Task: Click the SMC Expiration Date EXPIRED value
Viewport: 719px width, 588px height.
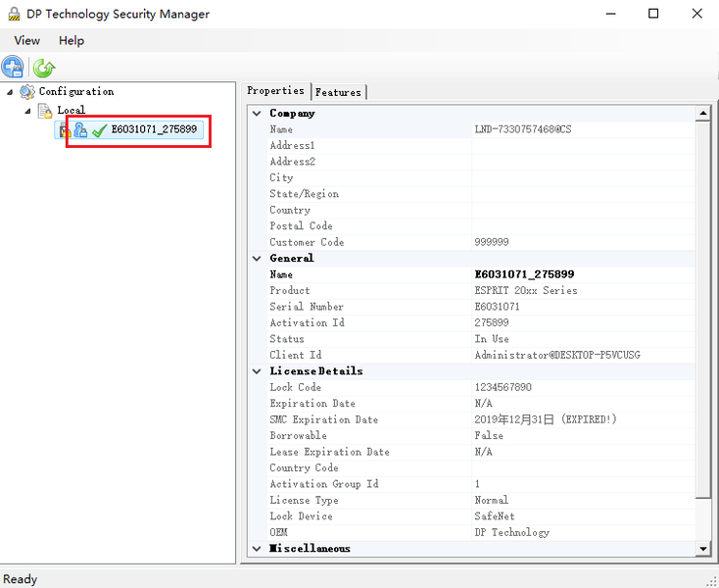Action: (x=546, y=419)
